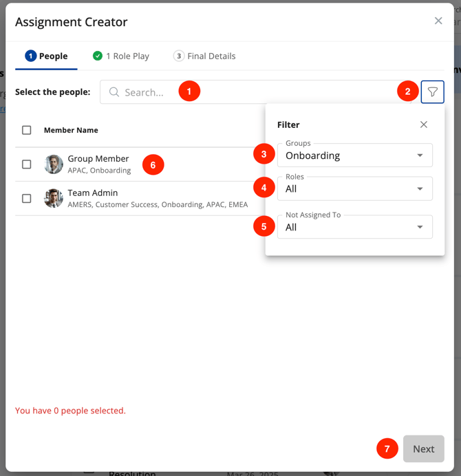Close the Assignment Creator dialog
The height and width of the screenshot is (476, 461).
(x=438, y=21)
